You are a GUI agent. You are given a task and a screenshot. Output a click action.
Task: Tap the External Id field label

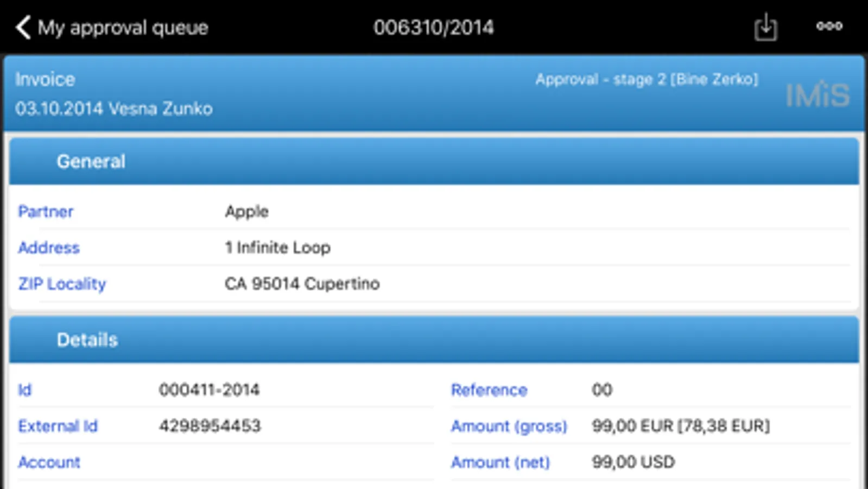click(x=58, y=426)
